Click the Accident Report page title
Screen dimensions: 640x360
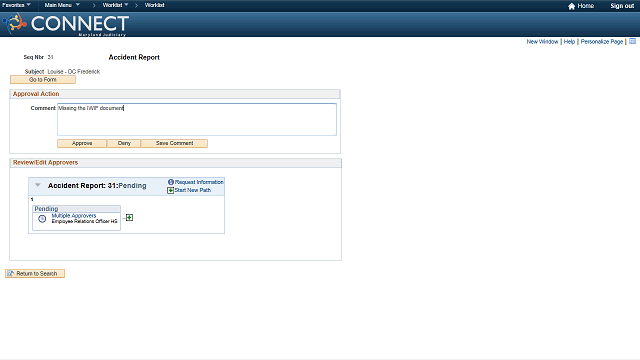point(134,58)
